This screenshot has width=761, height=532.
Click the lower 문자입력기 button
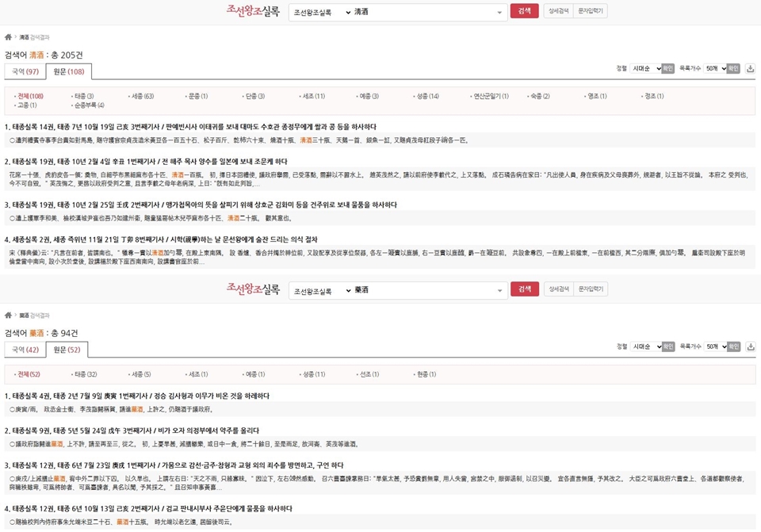coord(591,289)
